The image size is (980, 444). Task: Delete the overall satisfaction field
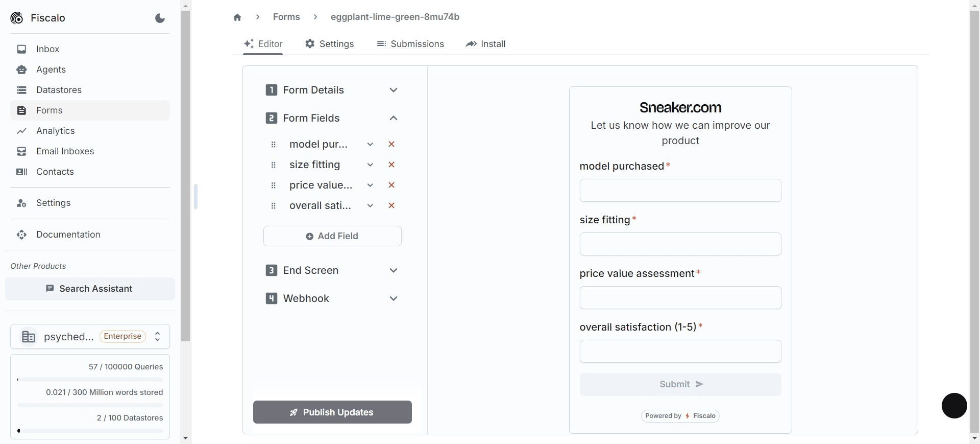(x=391, y=205)
